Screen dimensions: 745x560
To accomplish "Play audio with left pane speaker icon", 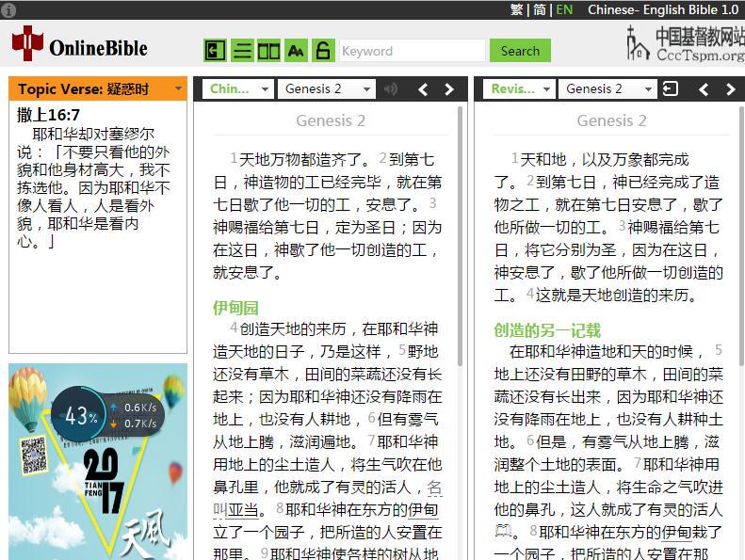I will click(391, 88).
